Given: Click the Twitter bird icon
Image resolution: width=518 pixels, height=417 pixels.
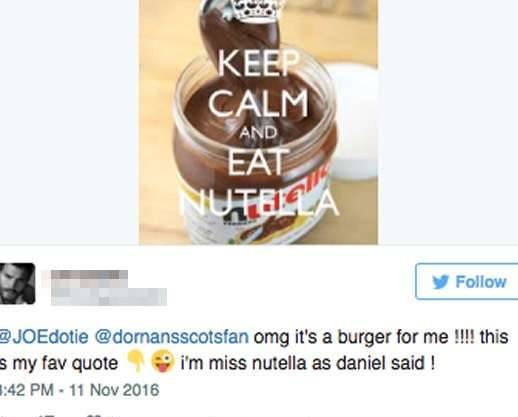Looking at the screenshot, I should [x=441, y=282].
